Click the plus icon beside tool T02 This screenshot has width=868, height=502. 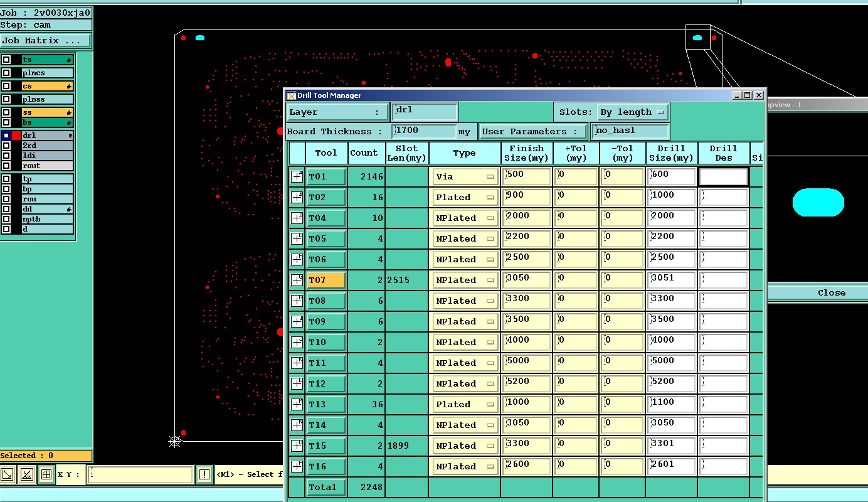[x=297, y=197]
